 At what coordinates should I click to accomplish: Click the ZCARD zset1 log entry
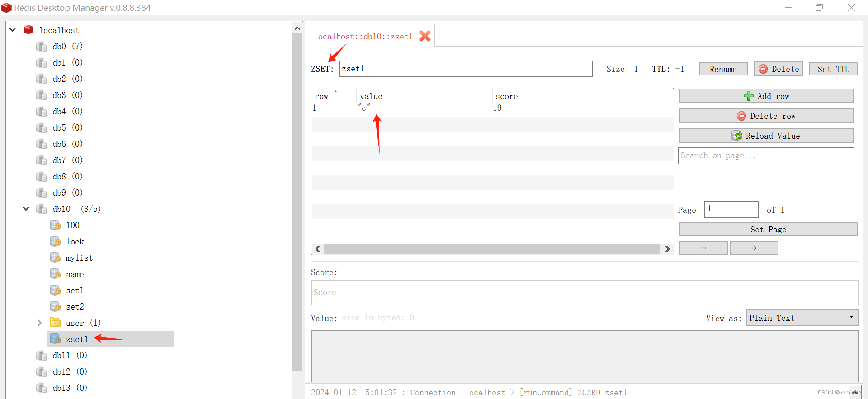coord(469,392)
